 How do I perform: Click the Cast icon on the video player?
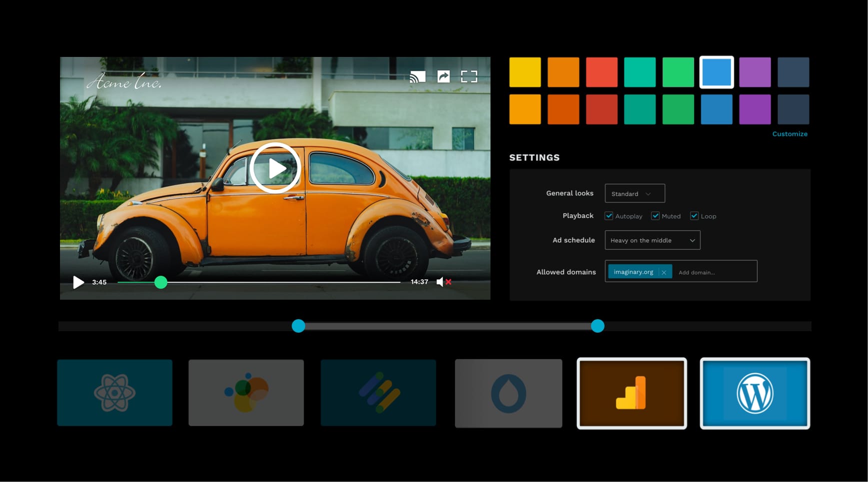418,76
